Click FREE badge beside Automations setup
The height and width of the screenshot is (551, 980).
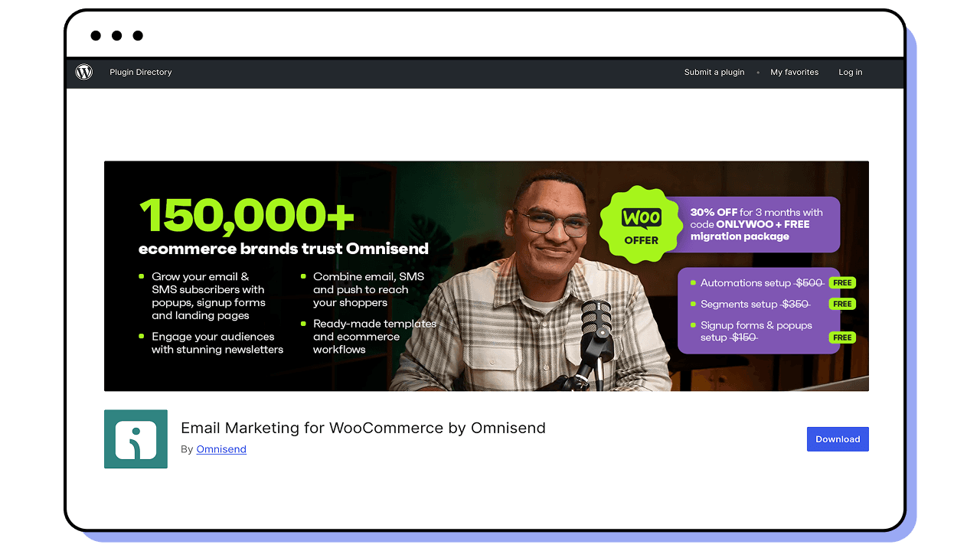click(x=842, y=282)
